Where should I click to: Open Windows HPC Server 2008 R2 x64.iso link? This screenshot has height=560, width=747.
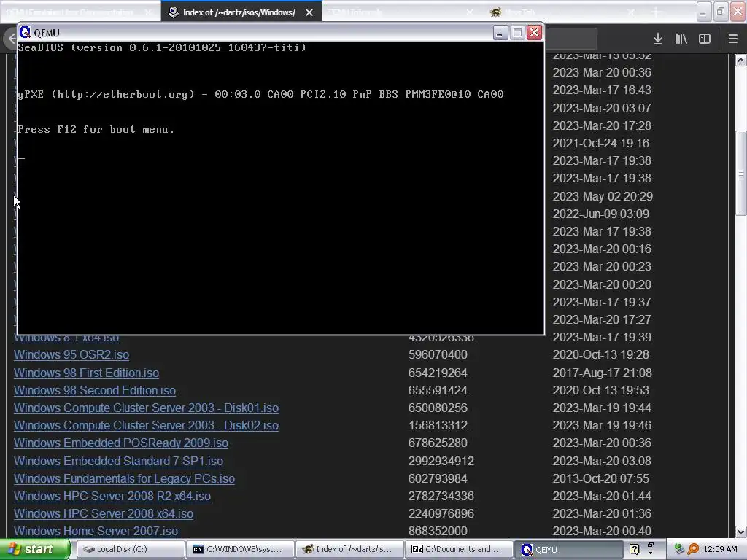tap(112, 496)
